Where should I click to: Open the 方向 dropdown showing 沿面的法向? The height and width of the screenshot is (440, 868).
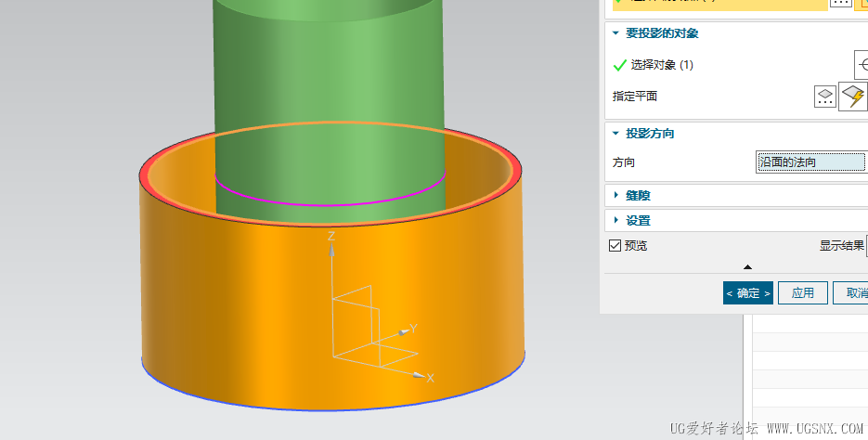[811, 162]
